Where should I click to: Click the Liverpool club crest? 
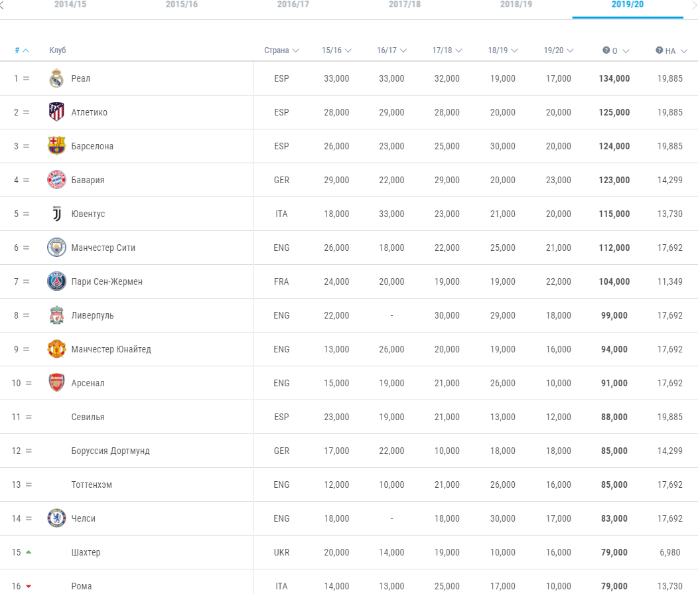[x=56, y=315]
